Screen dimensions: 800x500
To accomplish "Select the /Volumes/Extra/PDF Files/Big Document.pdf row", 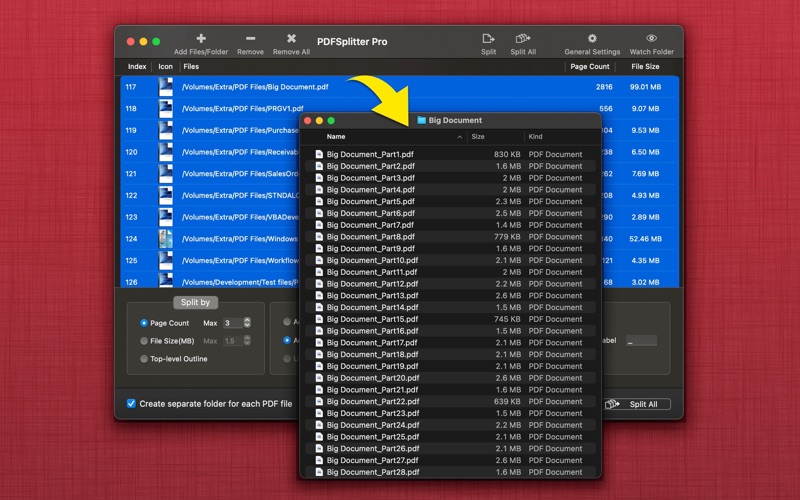I will pyautogui.click(x=399, y=87).
